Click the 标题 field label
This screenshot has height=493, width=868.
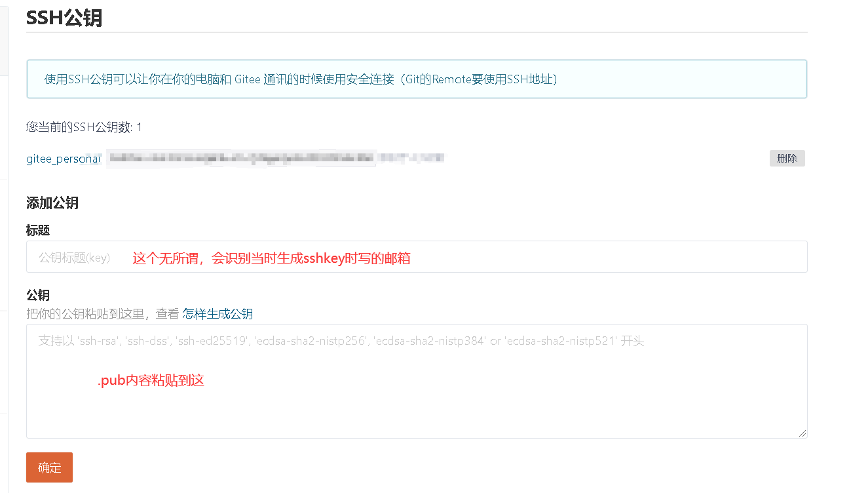tap(38, 230)
